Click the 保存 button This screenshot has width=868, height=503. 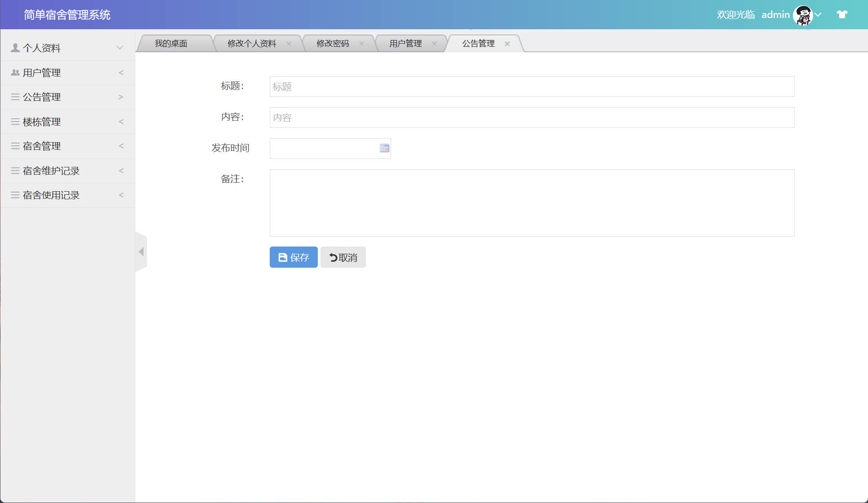(x=293, y=257)
